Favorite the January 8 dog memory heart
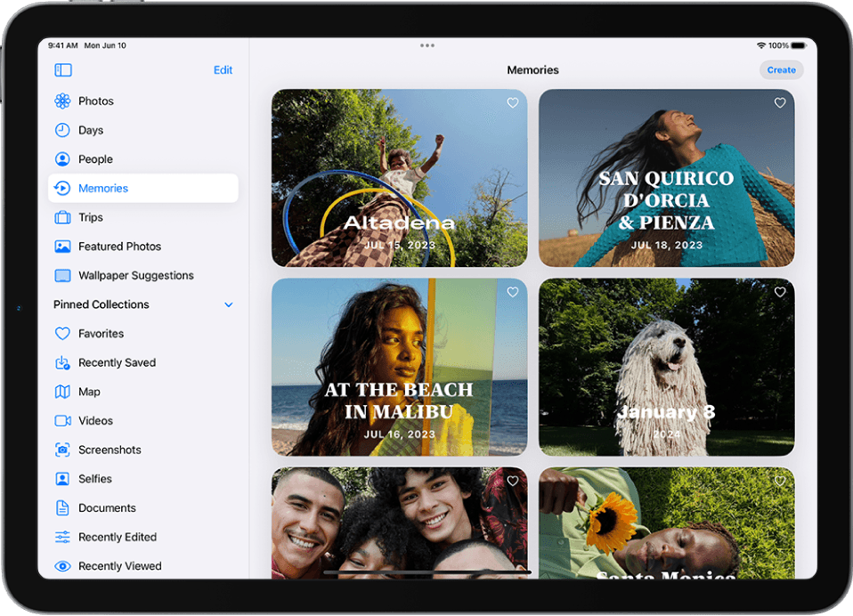Screen dimensions: 853x616 point(780,292)
